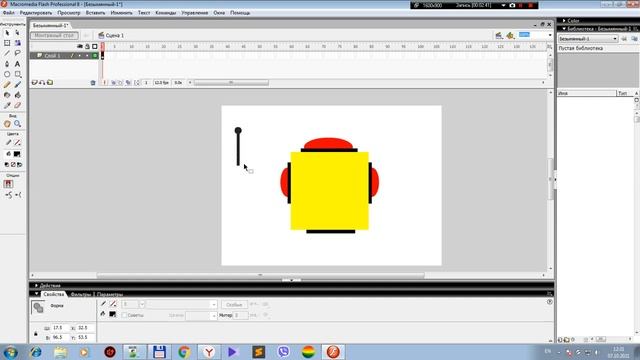Select the Line tool

[7, 53]
